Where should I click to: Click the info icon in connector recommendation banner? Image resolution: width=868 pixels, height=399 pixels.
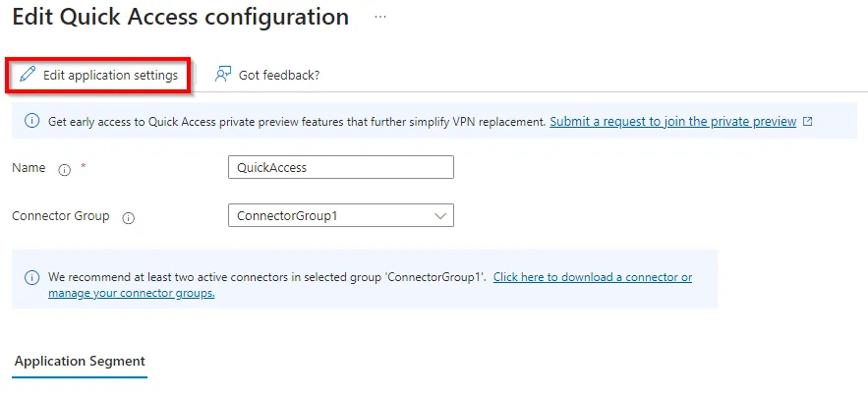click(x=32, y=277)
